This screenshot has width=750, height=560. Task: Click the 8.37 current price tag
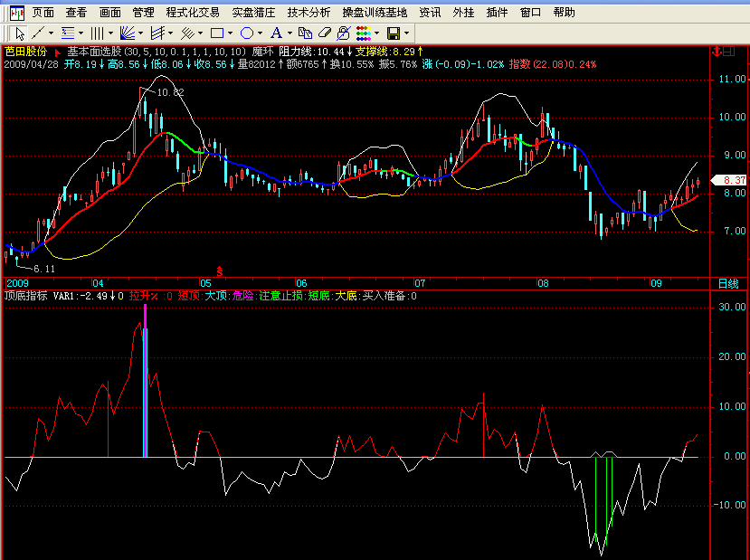pyautogui.click(x=730, y=180)
